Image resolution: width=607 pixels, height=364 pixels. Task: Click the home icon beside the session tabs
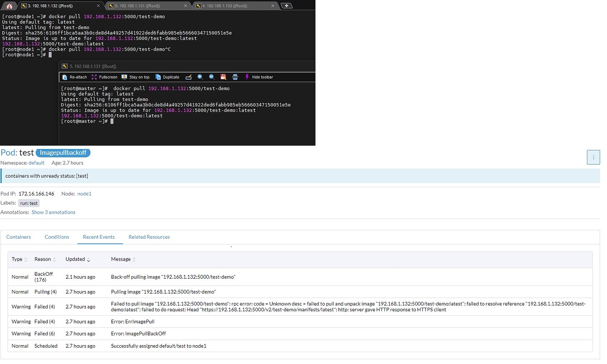pyautogui.click(x=8, y=5)
